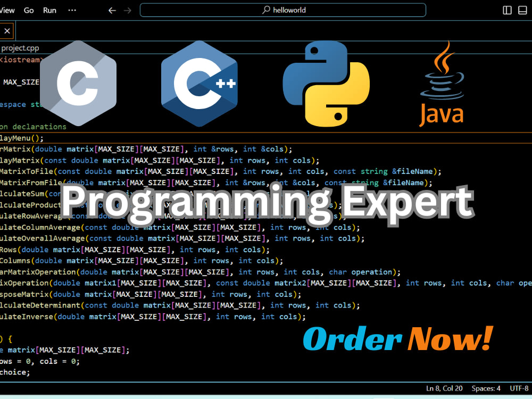This screenshot has height=399, width=532.
Task: Open the View menu
Action: 7,11
